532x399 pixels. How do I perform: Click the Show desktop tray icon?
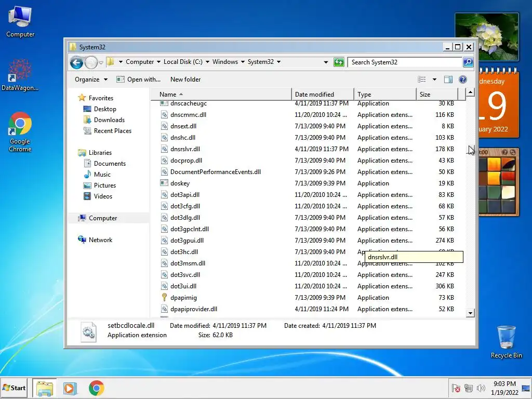[526, 388]
